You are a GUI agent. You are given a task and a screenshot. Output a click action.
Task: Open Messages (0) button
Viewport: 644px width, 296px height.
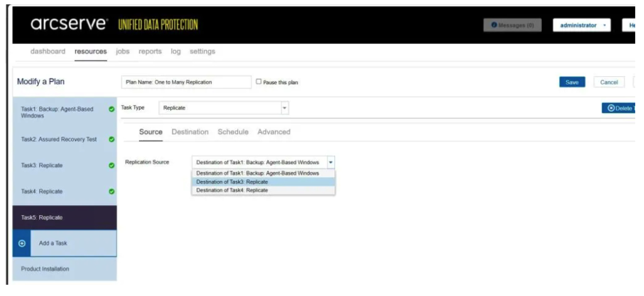[512, 25]
